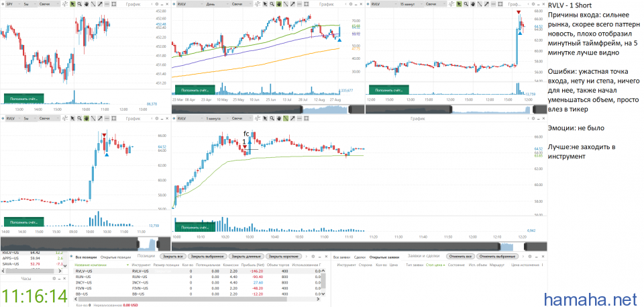
Task: Choose the trend line tool in SPY chart
Action: click(93, 4)
